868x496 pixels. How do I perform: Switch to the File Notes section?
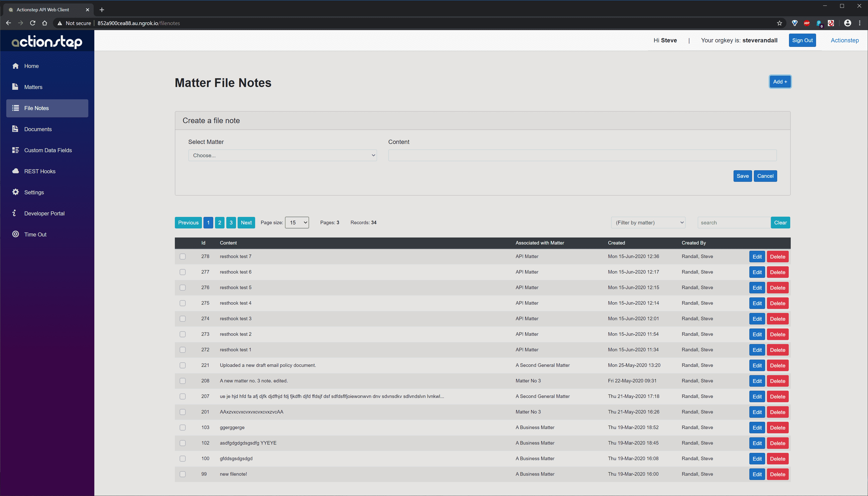coord(36,108)
